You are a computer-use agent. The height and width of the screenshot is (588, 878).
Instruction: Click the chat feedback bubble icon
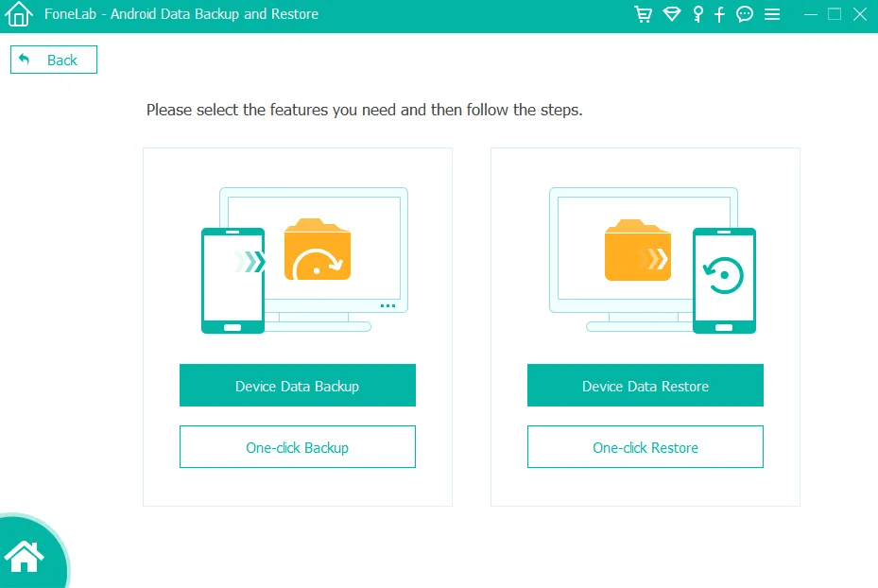[x=745, y=14]
